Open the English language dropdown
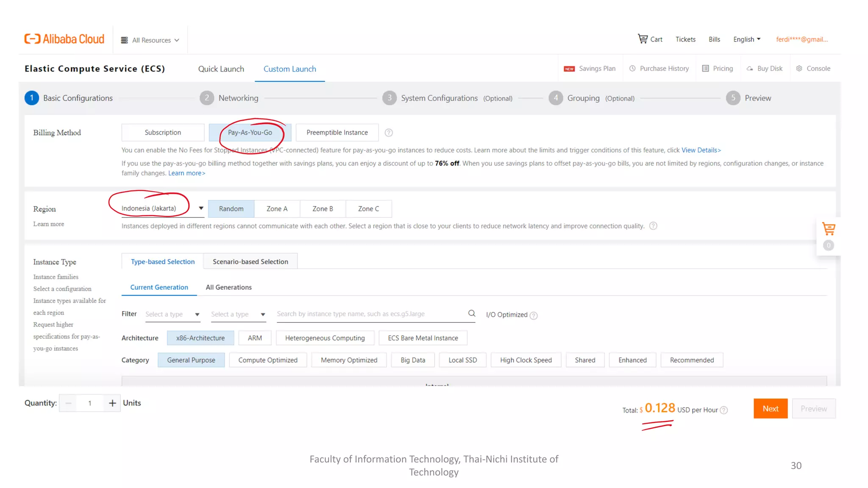The image size is (868, 488). click(x=747, y=39)
